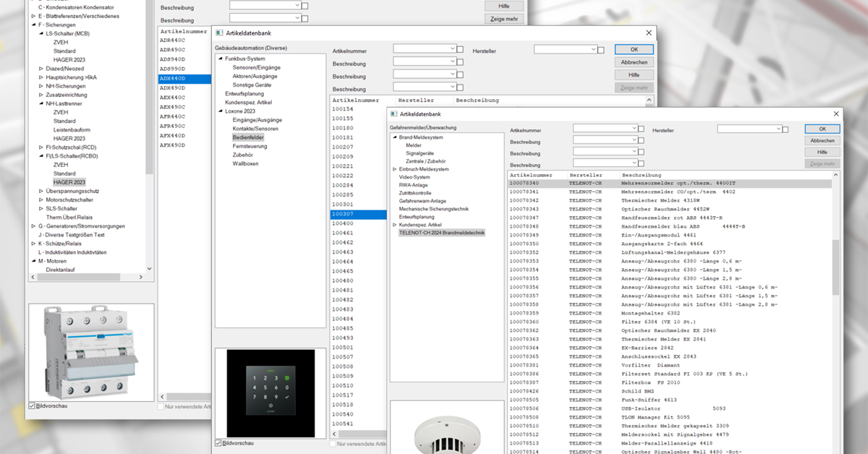Screen dimensions: 868x454
Task: Tick the Hersteller filter checkbox in Gebäudeautomation window
Action: pyautogui.click(x=600, y=49)
